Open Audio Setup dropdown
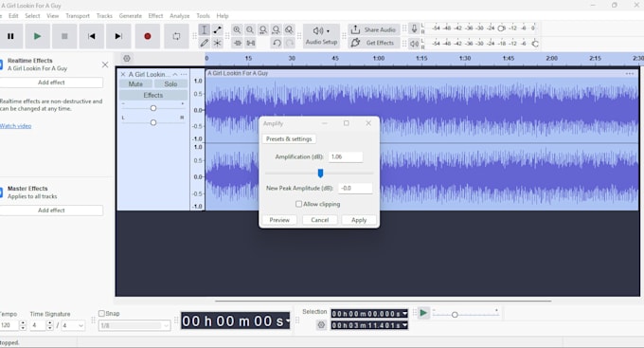Image resolution: width=644 pixels, height=348 pixels. click(x=321, y=36)
